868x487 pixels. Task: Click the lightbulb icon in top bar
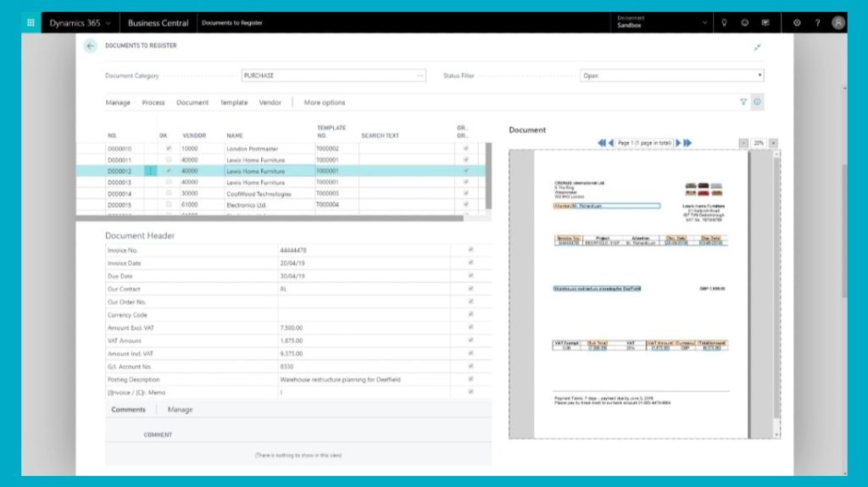tap(725, 23)
